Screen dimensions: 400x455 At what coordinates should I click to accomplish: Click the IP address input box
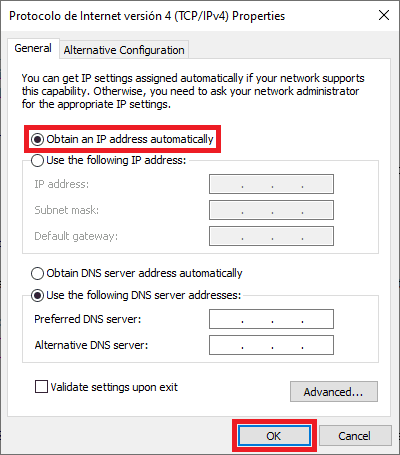[x=271, y=184]
